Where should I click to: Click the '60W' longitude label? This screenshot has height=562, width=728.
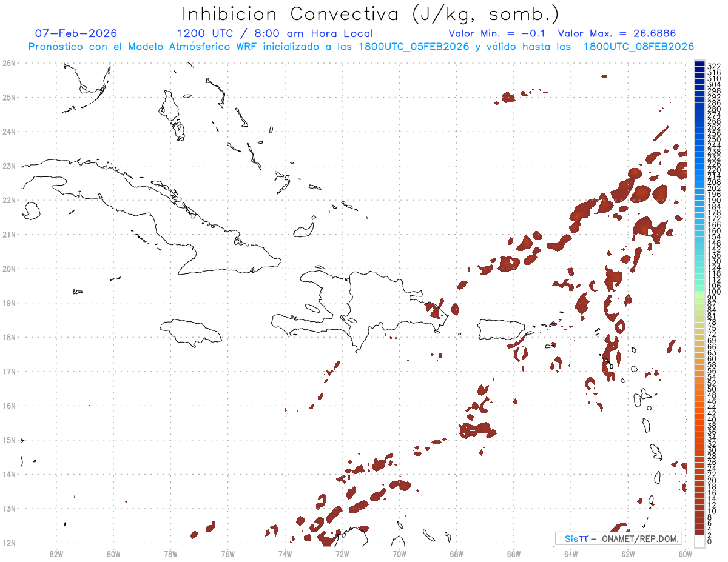pyautogui.click(x=684, y=554)
